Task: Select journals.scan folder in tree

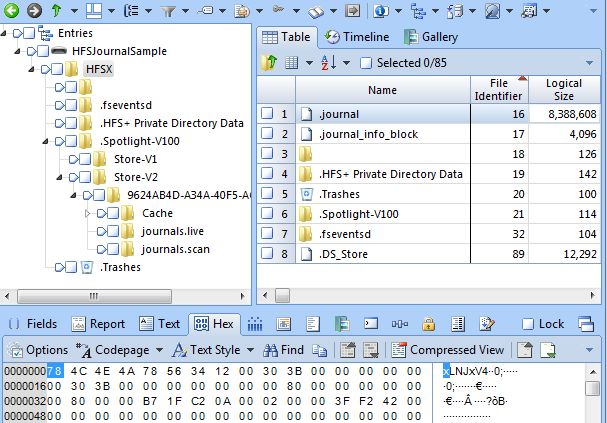Action: coord(175,249)
